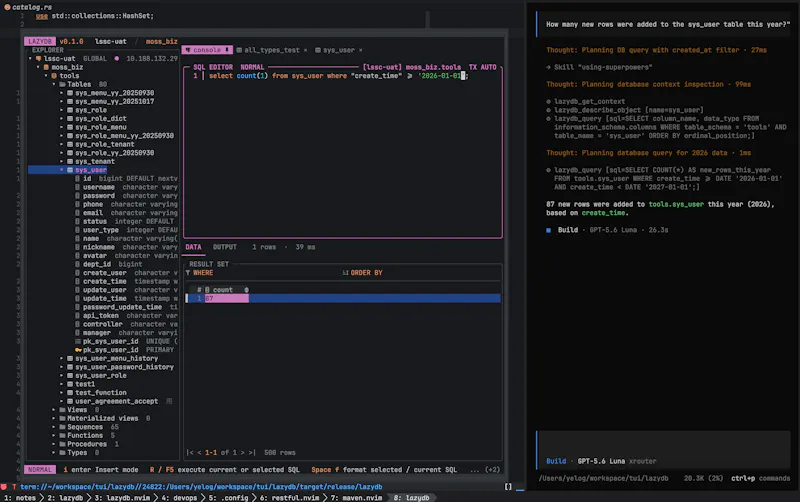Click the email column row
The width and height of the screenshot is (800, 502).
tap(127, 213)
